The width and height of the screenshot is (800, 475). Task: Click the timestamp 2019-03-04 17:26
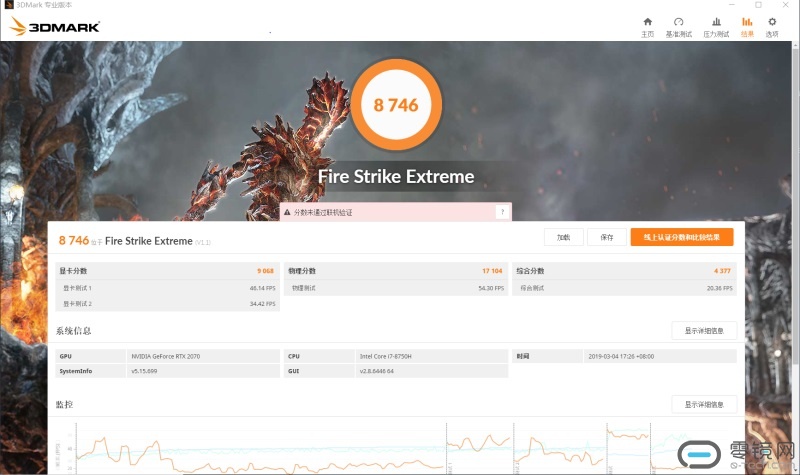(x=621, y=357)
